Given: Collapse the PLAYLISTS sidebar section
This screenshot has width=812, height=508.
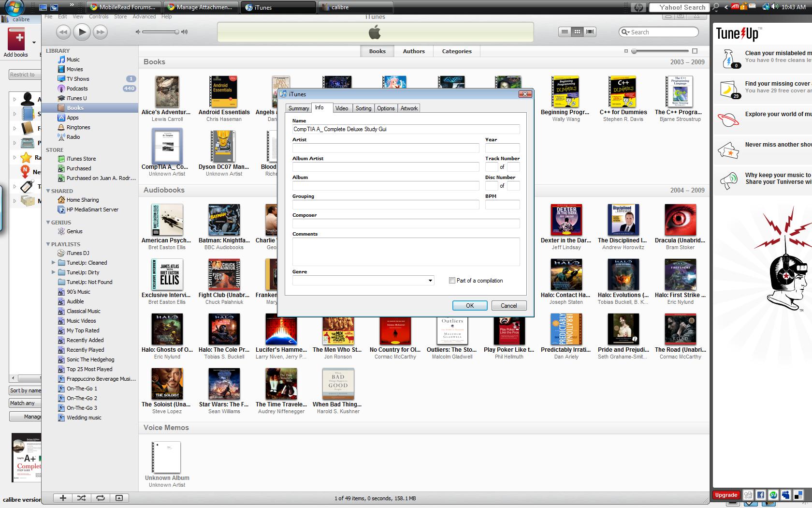Looking at the screenshot, I should [48, 244].
